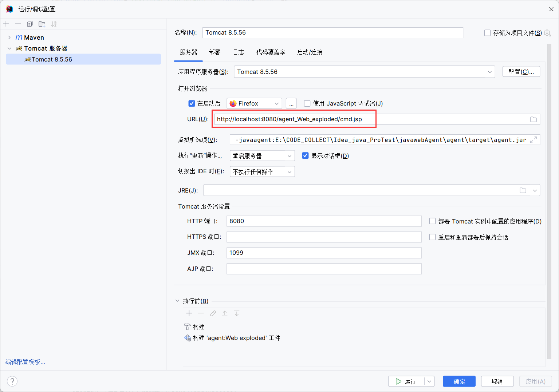Screen dimensions: 559x392
Task: Open the Run button dropdown arrow
Action: [x=429, y=381]
